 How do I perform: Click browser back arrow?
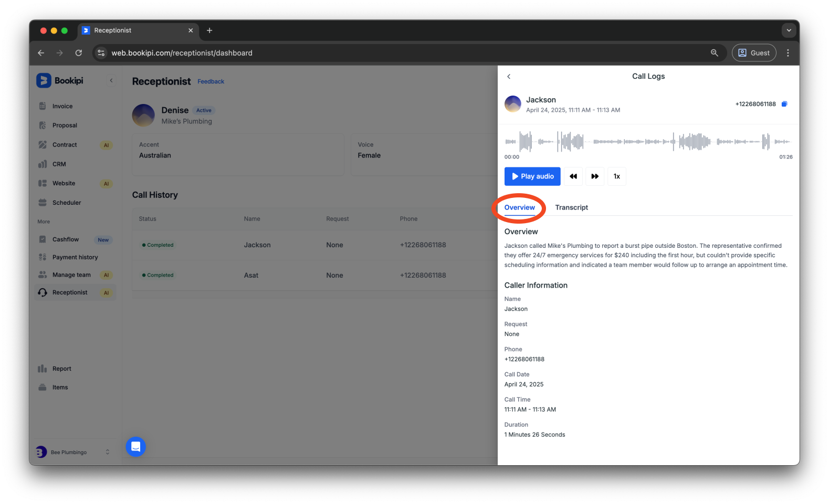point(41,52)
